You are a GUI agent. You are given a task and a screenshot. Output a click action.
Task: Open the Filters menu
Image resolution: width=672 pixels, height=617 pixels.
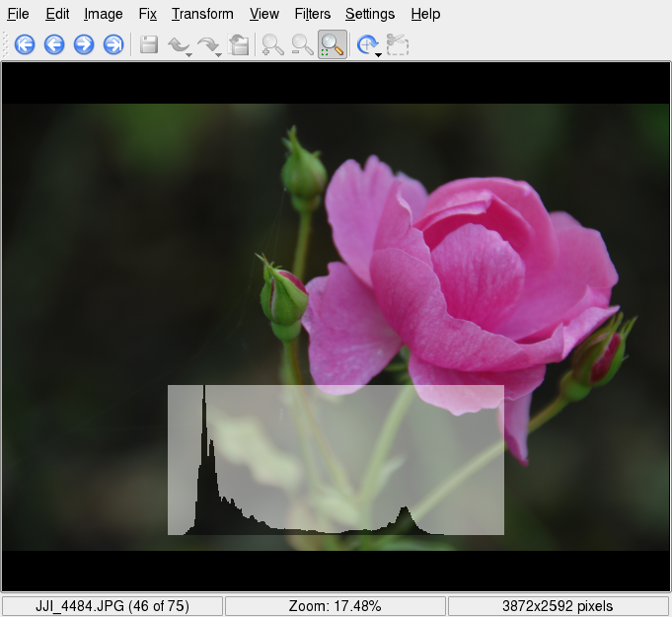click(313, 14)
